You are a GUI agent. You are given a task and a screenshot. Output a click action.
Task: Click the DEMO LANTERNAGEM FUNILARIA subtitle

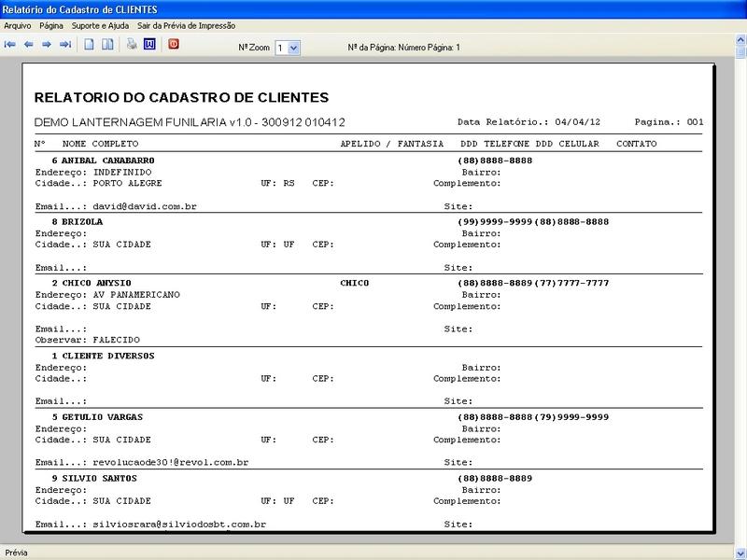click(190, 122)
